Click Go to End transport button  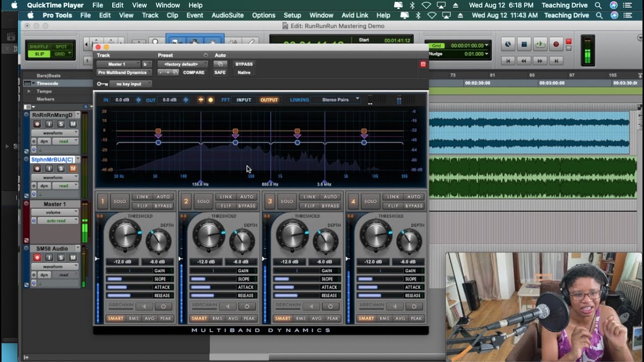(556, 60)
